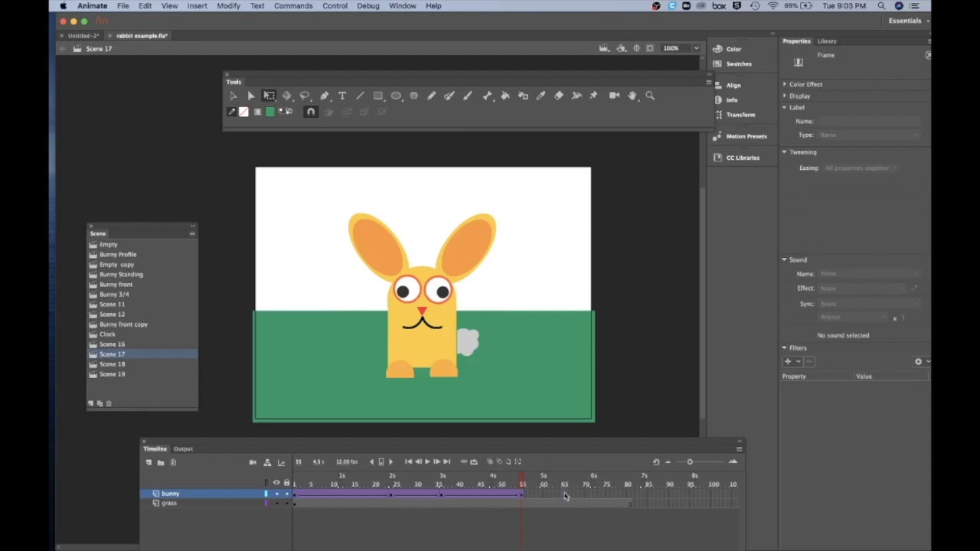Viewport: 980px width, 551px height.
Task: Toggle lock all layers padlock
Action: click(x=286, y=483)
